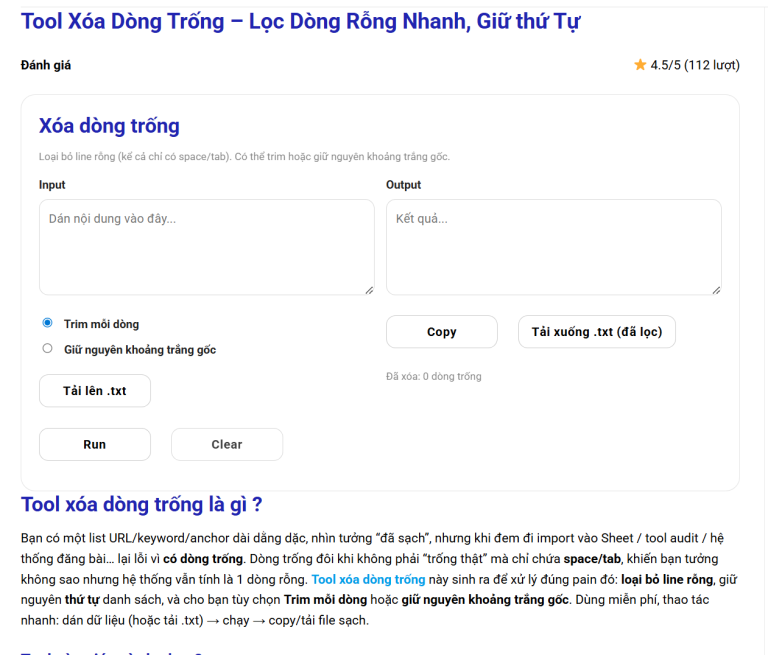Copy the output with Copy button
The image size is (768, 655).
tap(442, 332)
